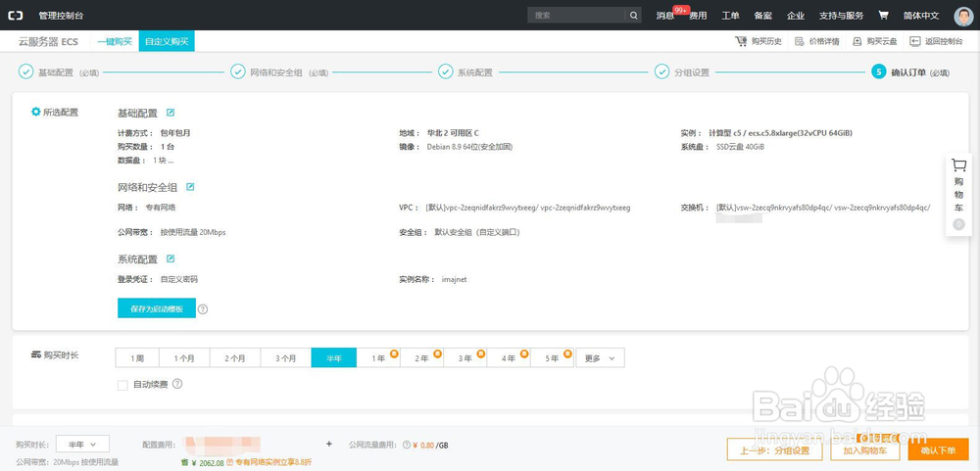
Task: Enable the 自动续费 checkbox
Action: point(122,385)
